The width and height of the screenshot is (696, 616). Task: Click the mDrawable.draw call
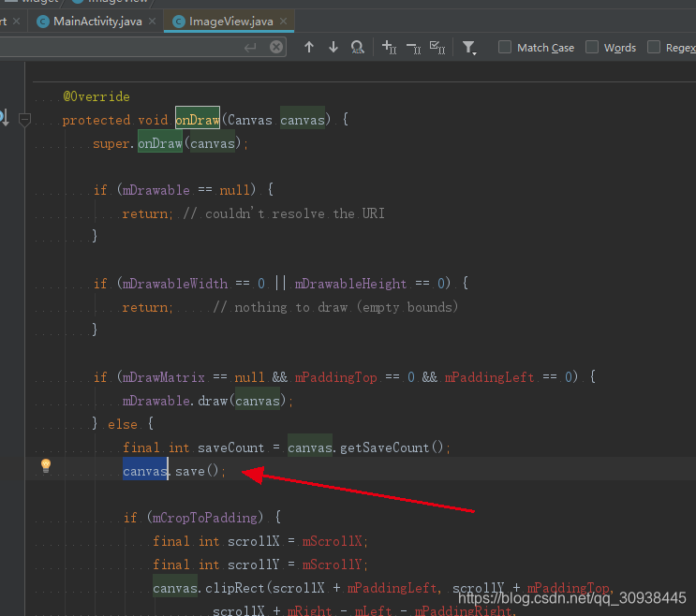click(213, 401)
